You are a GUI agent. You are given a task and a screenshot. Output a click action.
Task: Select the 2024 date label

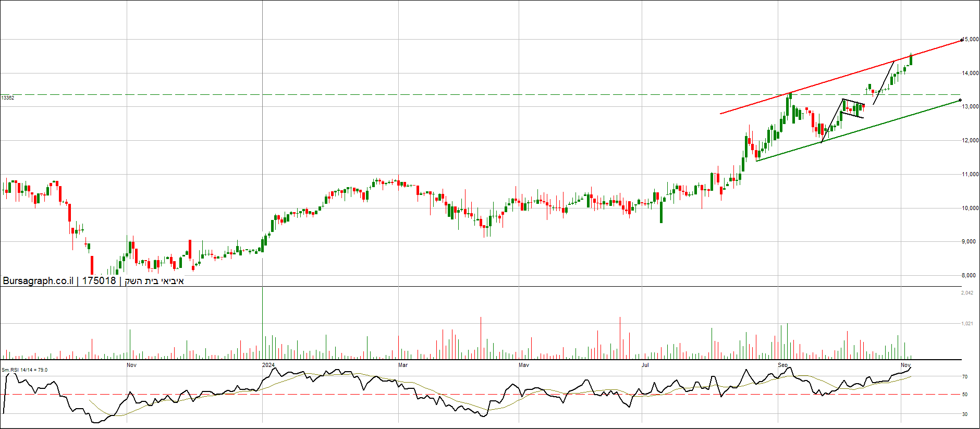click(268, 365)
